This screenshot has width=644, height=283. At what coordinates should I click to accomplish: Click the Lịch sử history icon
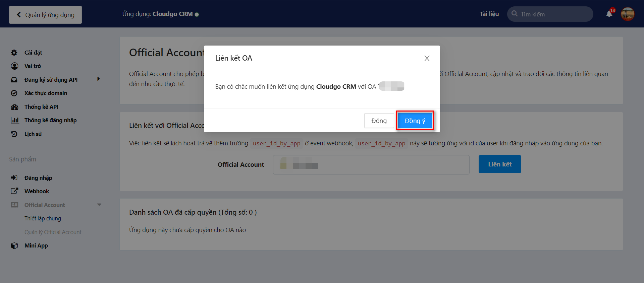[x=14, y=134]
